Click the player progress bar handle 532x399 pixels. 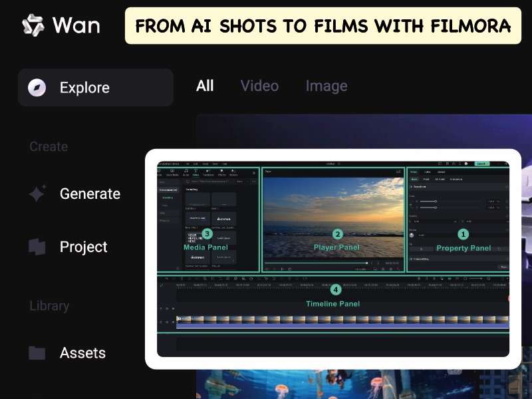[367, 263]
